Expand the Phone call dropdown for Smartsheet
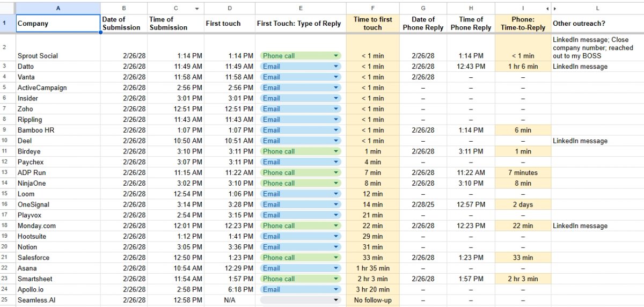644x307 pixels. pos(336,279)
